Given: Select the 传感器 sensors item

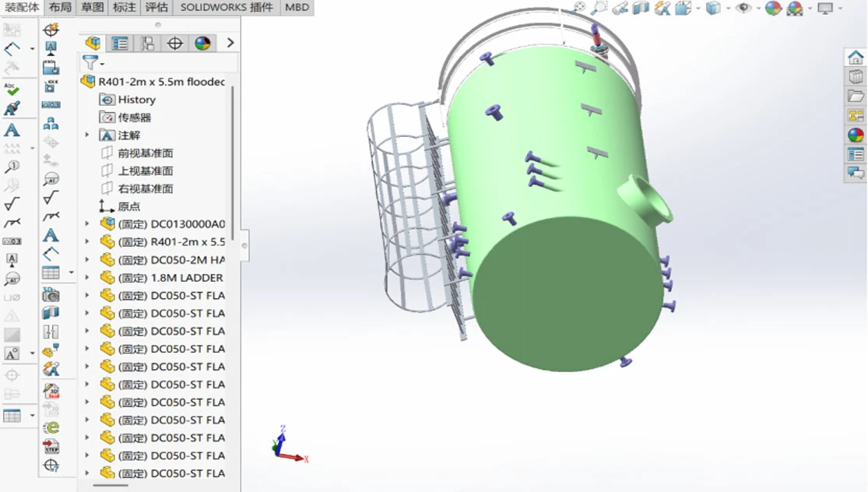Looking at the screenshot, I should point(125,118).
